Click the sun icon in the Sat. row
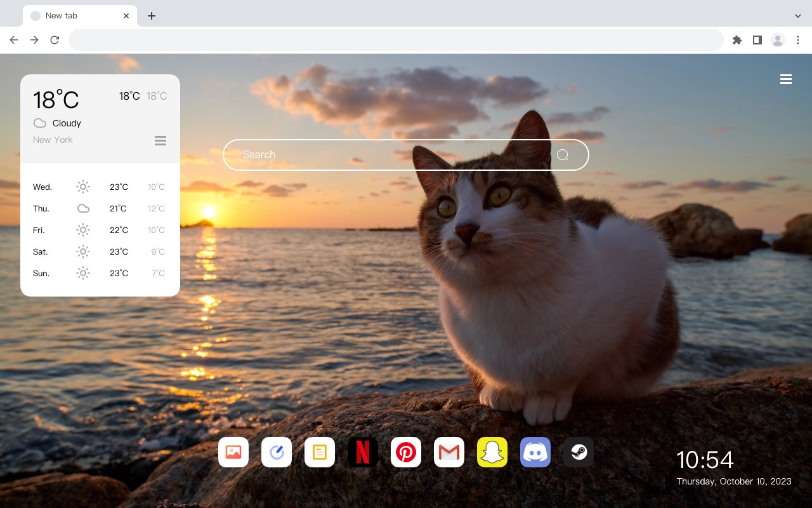Image resolution: width=812 pixels, height=508 pixels. click(83, 251)
